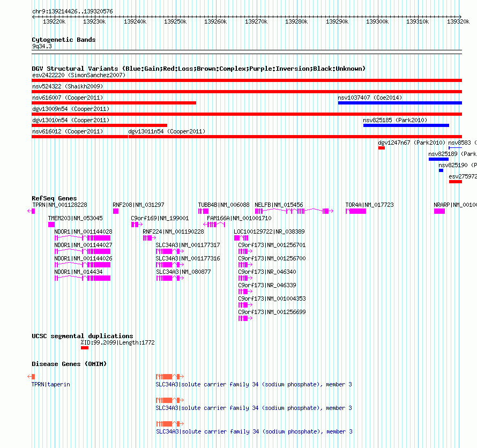
Task: Click the 139260k ruler tick label
Action: click(215, 21)
